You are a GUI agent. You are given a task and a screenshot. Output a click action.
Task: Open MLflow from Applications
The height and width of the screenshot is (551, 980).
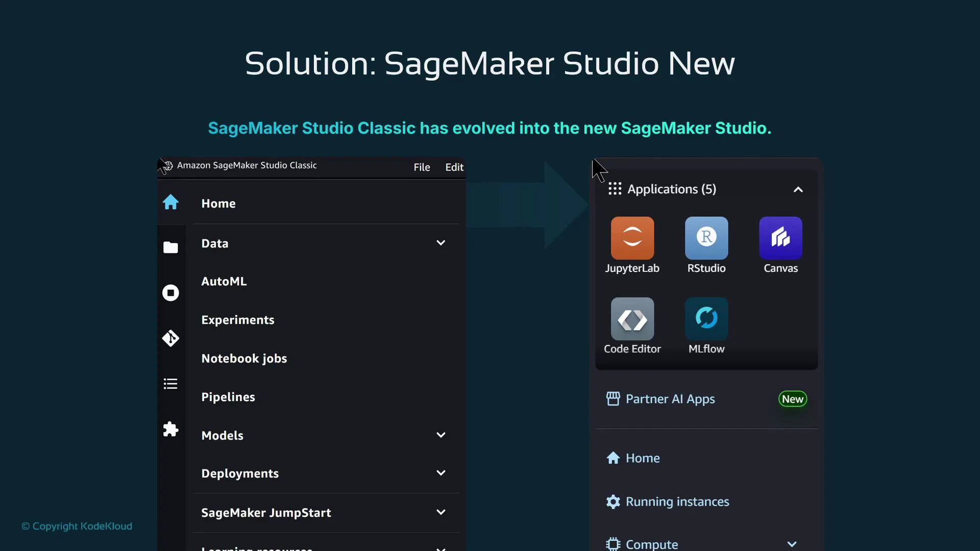click(705, 319)
